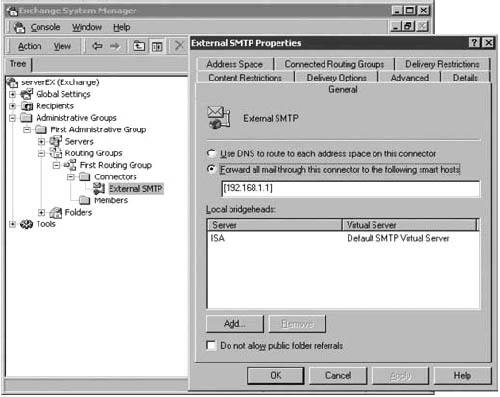Select Use DNS to route radio button
The width and height of the screenshot is (500, 397).
[211, 153]
